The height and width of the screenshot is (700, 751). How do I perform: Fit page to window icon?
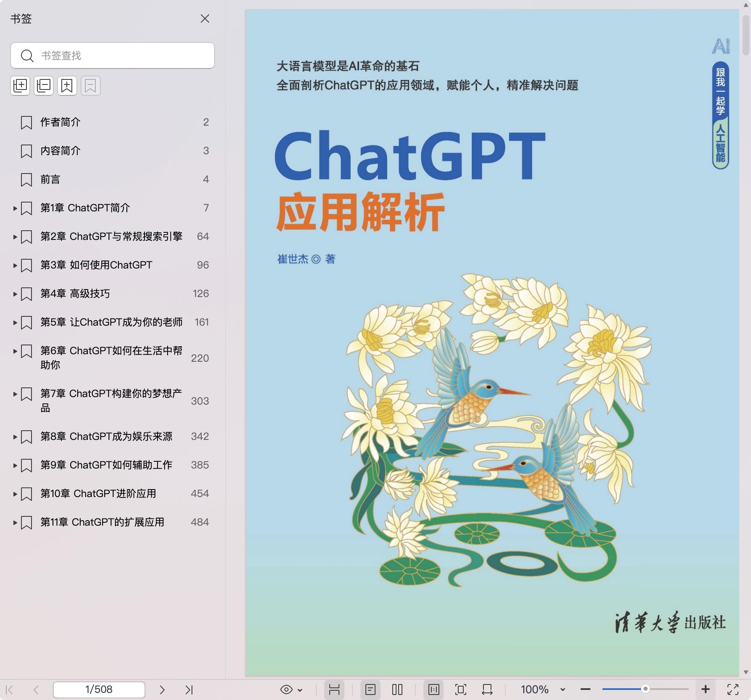point(461,689)
